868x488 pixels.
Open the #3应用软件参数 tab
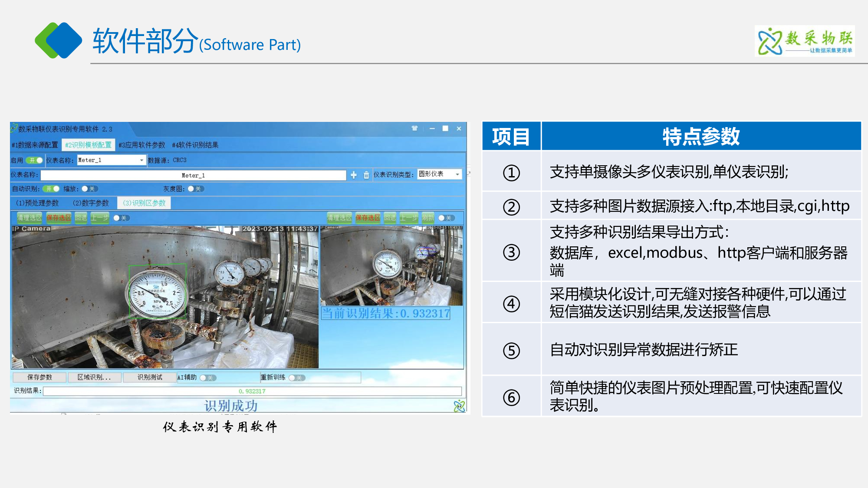[x=142, y=145]
